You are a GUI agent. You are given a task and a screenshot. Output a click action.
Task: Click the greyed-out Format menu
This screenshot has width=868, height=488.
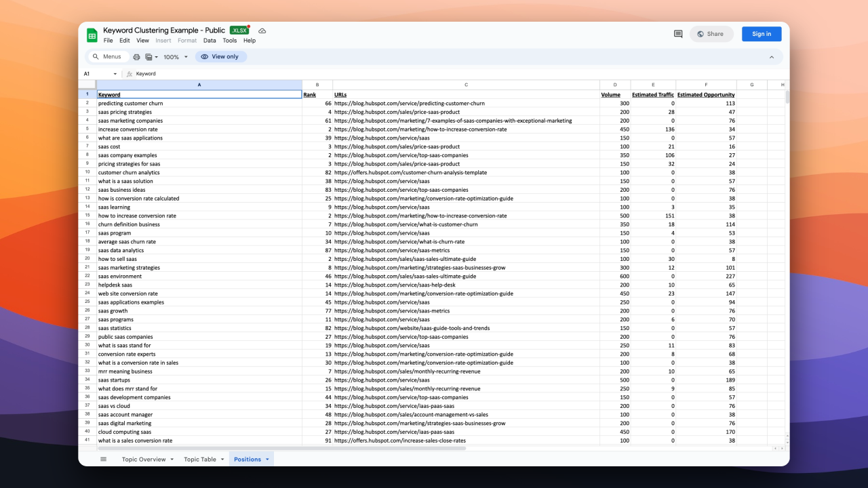tap(187, 41)
